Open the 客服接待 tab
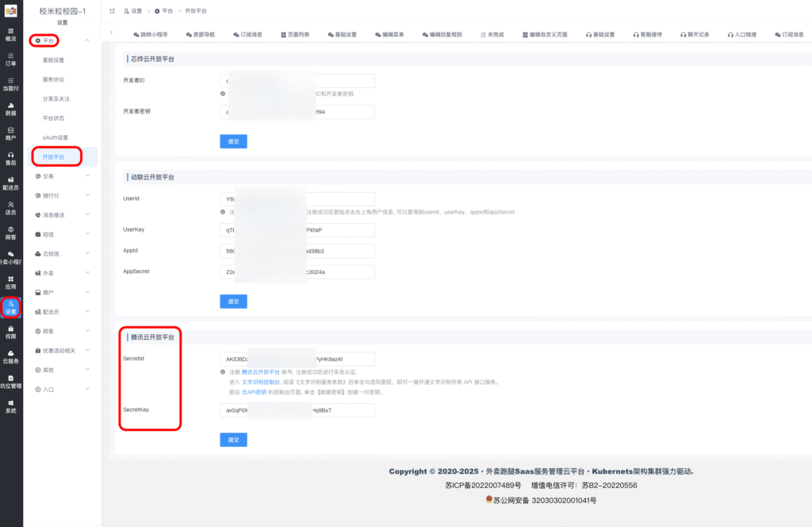 647,36
